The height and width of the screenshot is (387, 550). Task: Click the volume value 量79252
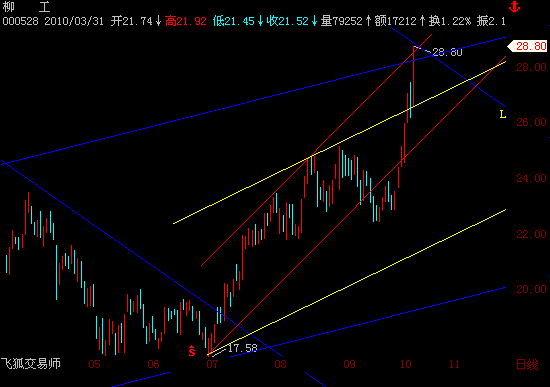coord(342,21)
